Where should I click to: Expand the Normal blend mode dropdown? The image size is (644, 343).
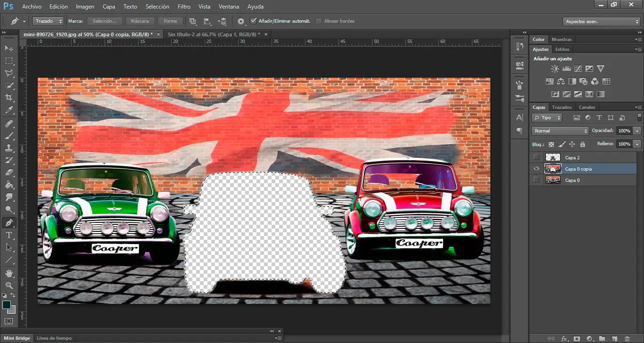pos(560,131)
